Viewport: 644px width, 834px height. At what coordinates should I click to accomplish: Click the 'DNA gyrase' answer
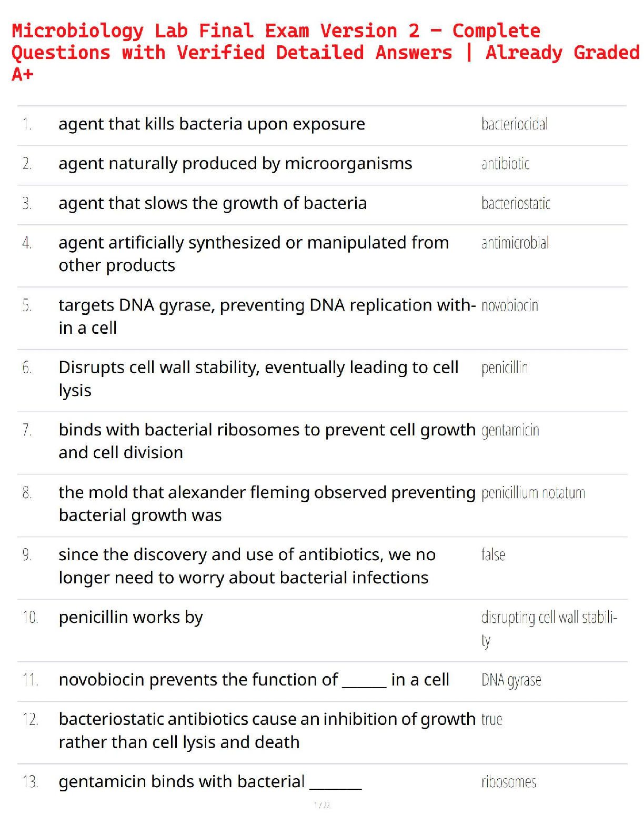[x=511, y=680]
